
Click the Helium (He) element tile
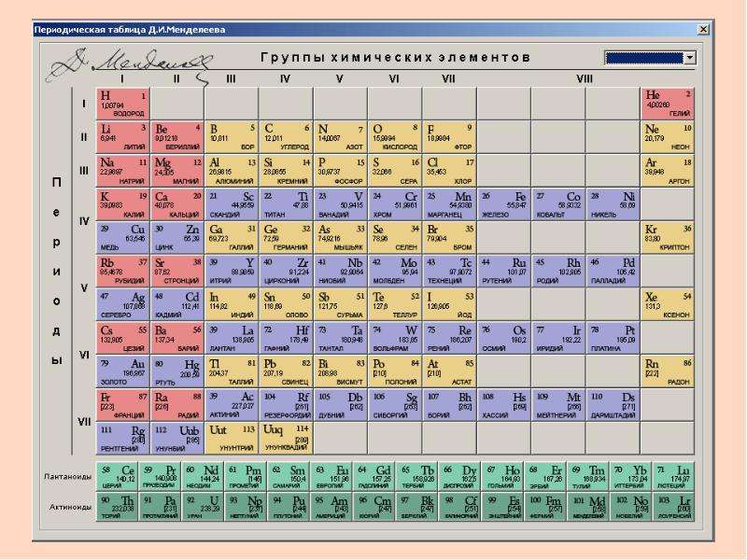coord(667,104)
